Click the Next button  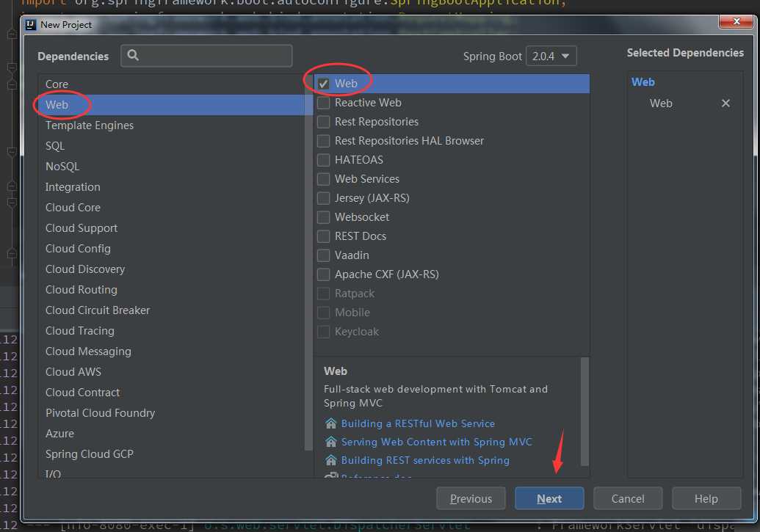pyautogui.click(x=549, y=498)
